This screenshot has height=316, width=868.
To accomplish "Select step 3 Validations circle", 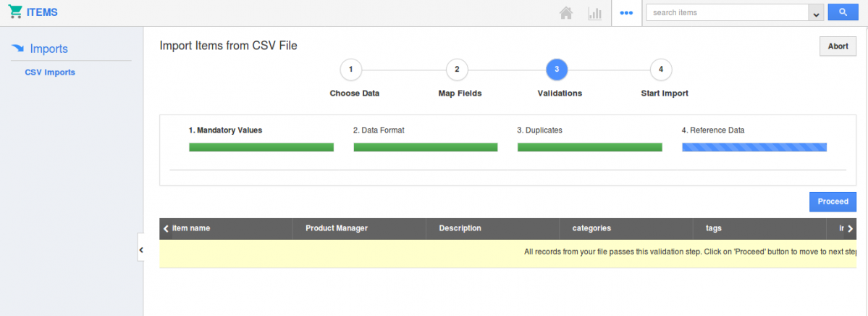I will (x=557, y=70).
